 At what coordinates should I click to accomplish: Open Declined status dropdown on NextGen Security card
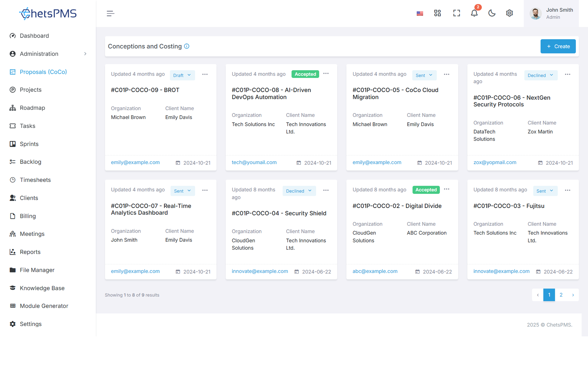540,75
